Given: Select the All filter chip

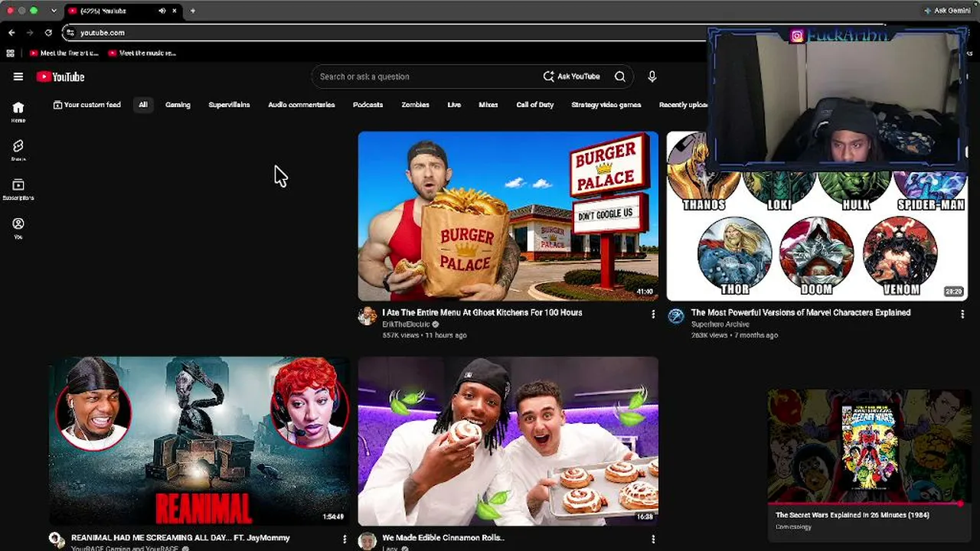Looking at the screenshot, I should [143, 105].
